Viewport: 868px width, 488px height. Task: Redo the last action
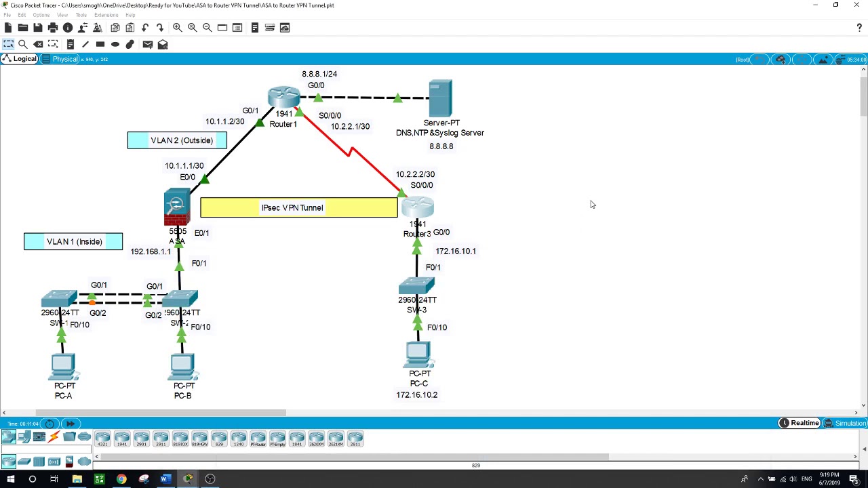coord(159,28)
